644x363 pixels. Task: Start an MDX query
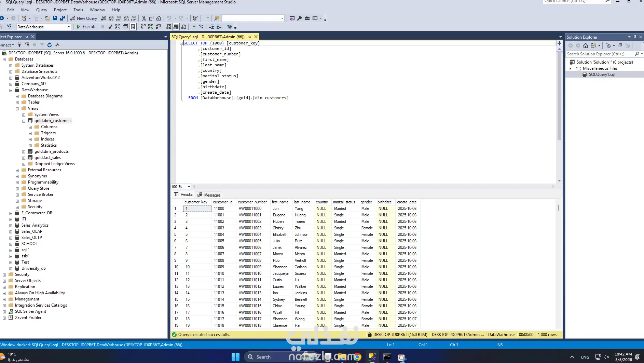(111, 18)
